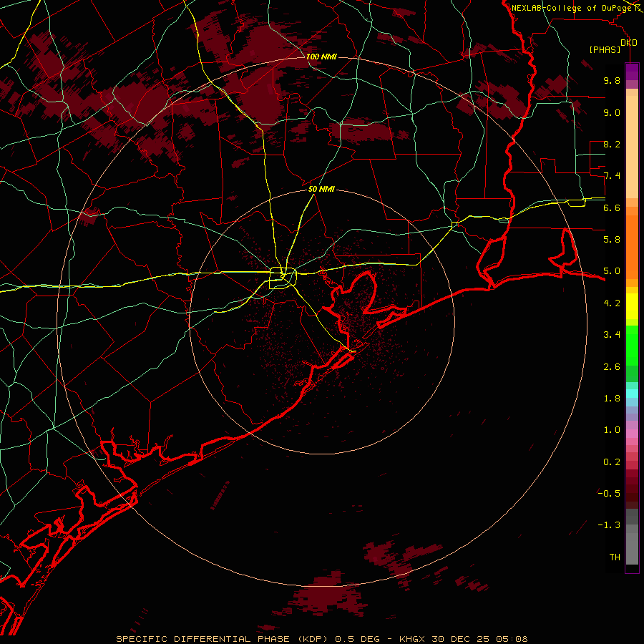Screen dimensions: 644x644
Task: Click the KHGX 30 DEC 25 05:08 timestamp
Action: tap(463, 639)
